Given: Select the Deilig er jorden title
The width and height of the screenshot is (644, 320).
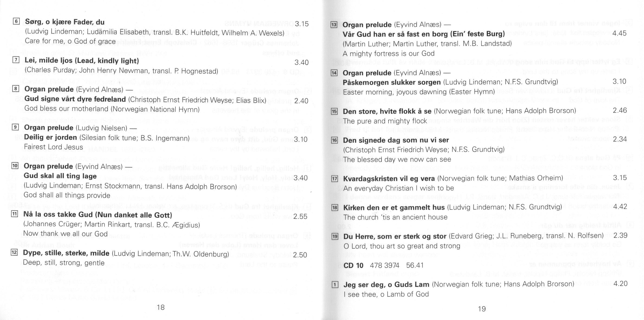Looking at the screenshot, I should (x=51, y=137).
